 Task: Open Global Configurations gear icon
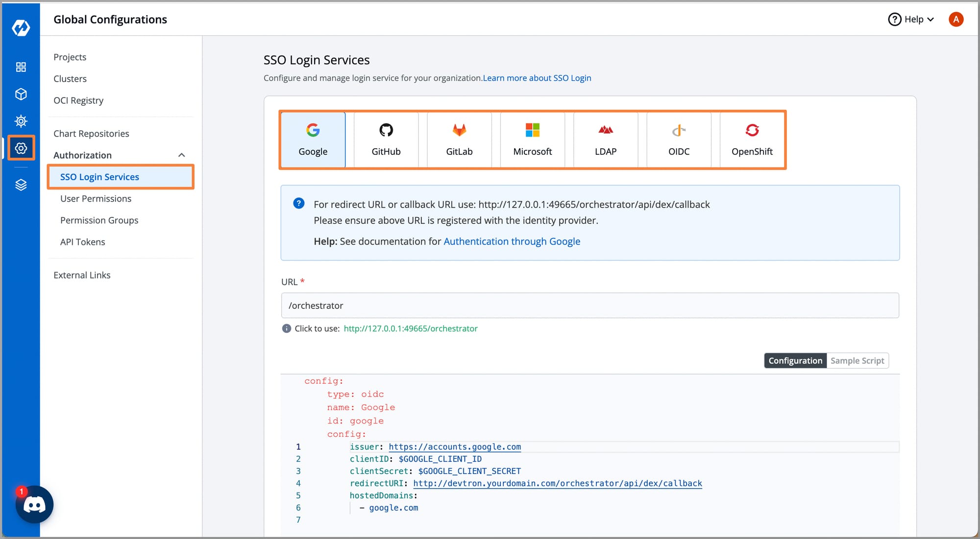pos(21,148)
